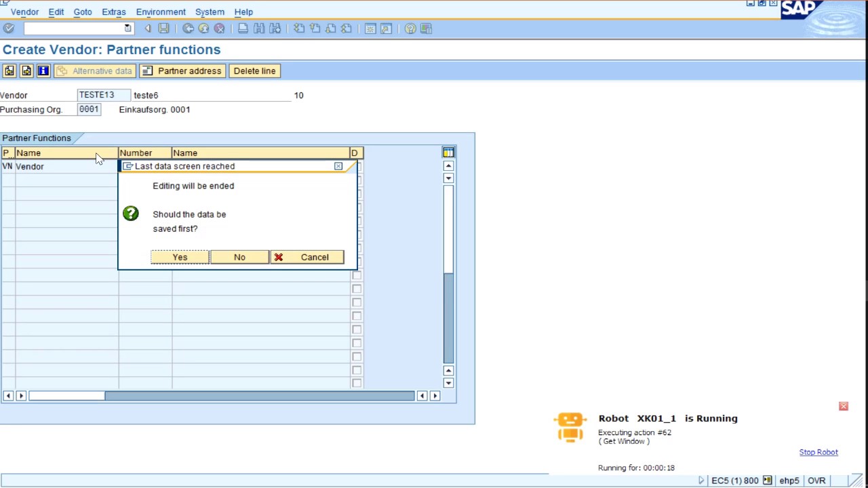Click the Previous Page icon
Viewport: 868px width, 488px height.
tap(315, 28)
